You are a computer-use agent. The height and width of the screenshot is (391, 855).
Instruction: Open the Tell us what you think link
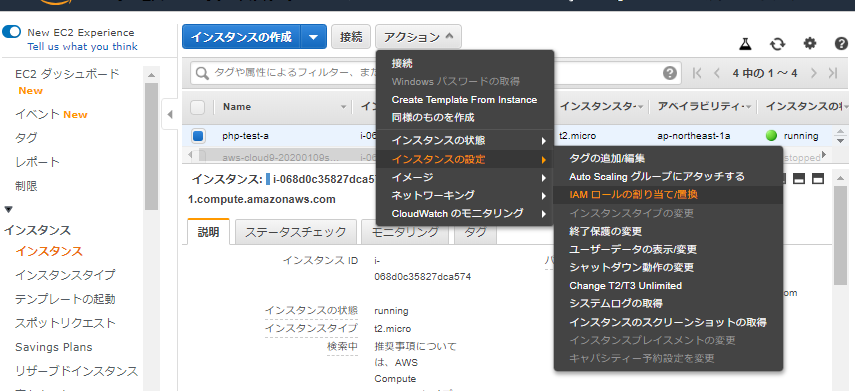tap(82, 46)
